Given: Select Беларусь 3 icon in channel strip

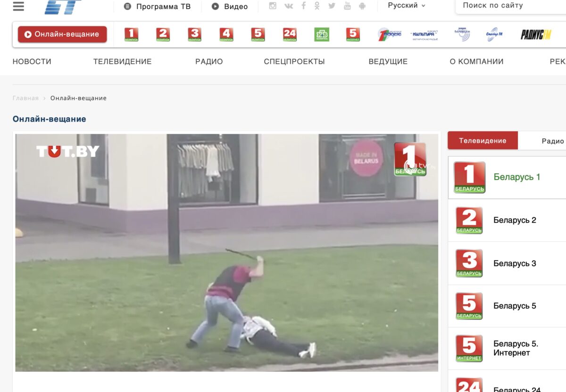Looking at the screenshot, I should pos(194,34).
